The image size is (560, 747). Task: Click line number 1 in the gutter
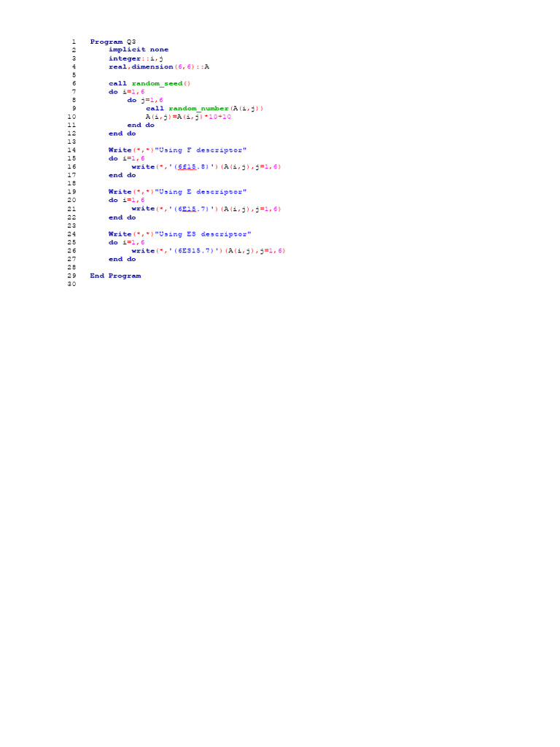(74, 42)
